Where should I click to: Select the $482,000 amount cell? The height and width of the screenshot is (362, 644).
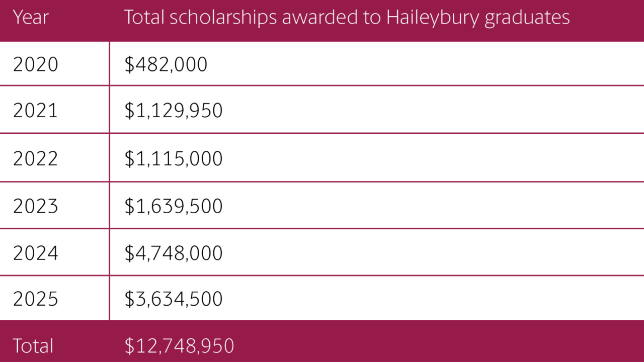click(166, 65)
